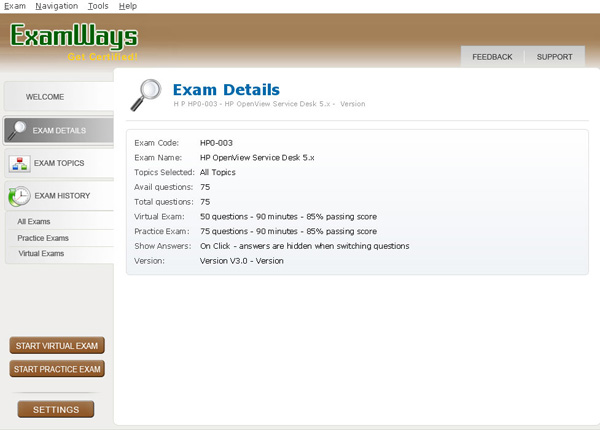Click the Avail questions value 75
The height and width of the screenshot is (430, 600).
tap(205, 187)
